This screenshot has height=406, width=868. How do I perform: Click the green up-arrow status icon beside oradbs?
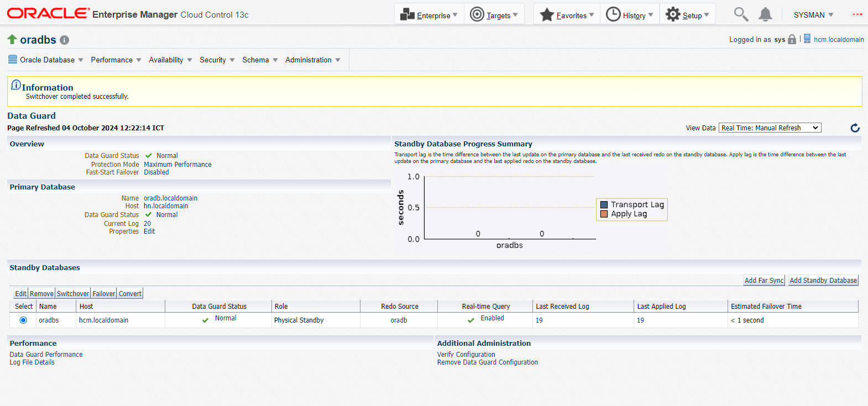click(x=12, y=39)
